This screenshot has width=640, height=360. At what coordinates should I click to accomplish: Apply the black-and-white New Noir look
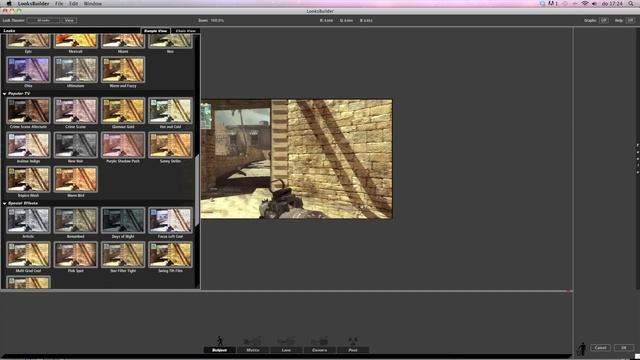76,145
